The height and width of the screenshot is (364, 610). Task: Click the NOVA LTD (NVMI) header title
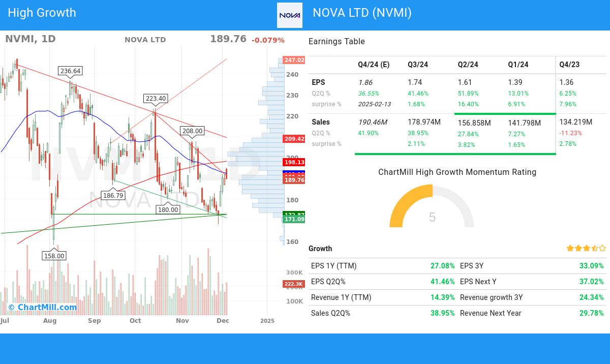click(x=362, y=13)
